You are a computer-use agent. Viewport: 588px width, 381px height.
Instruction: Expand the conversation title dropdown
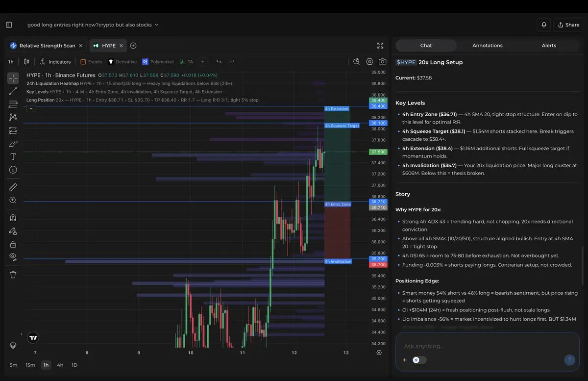[156, 25]
